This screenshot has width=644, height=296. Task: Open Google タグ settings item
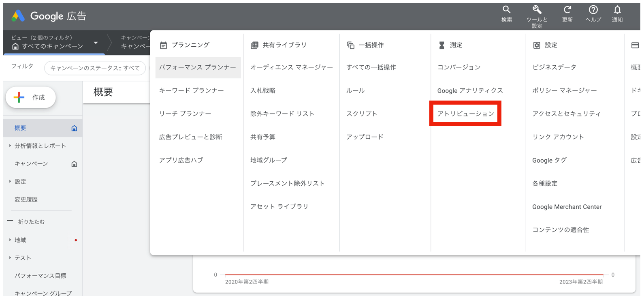(550, 160)
